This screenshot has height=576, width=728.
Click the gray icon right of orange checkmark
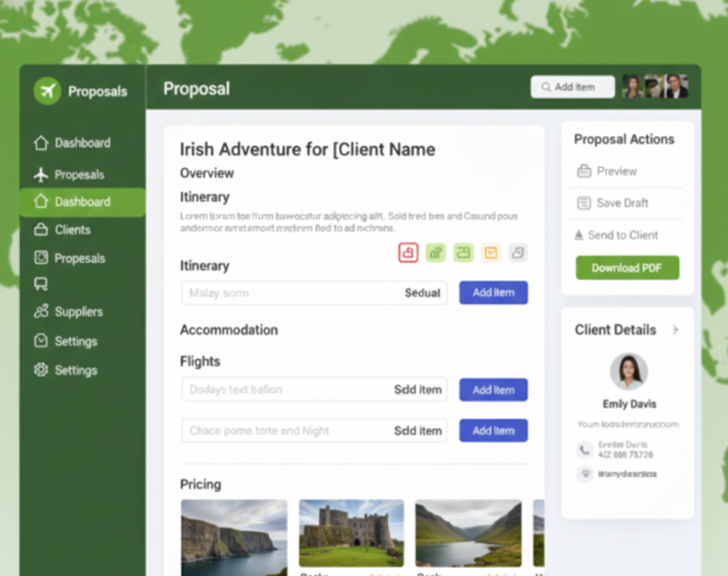[518, 252]
